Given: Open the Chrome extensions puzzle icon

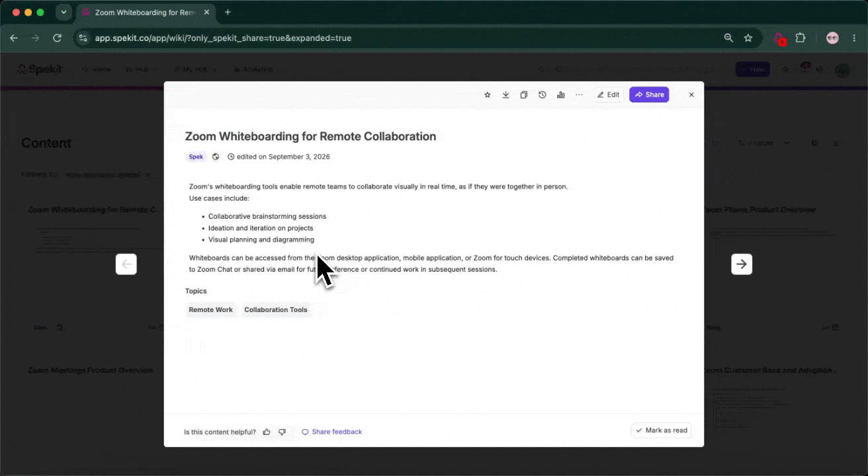Looking at the screenshot, I should [x=801, y=38].
